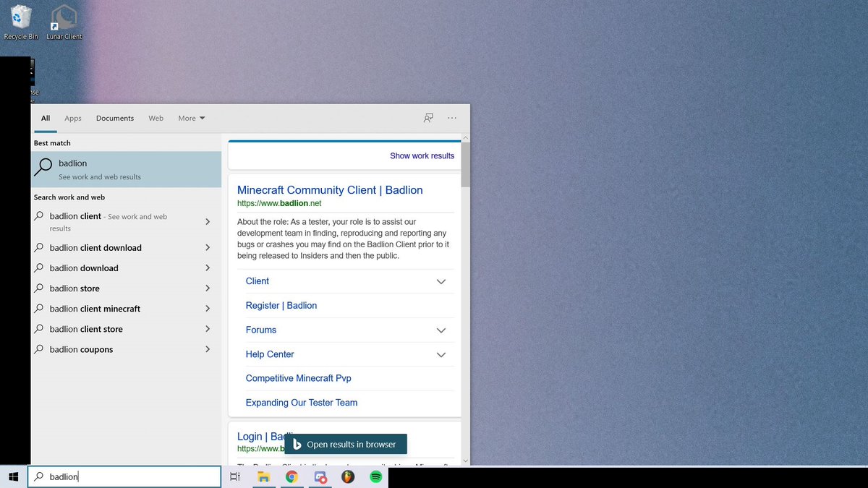
Task: Click the search feedback icon
Action: (428, 118)
